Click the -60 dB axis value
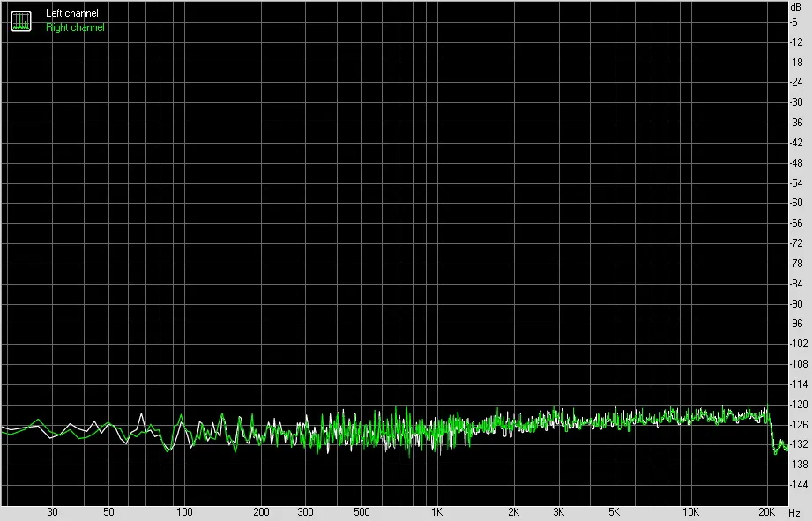 [x=796, y=203]
